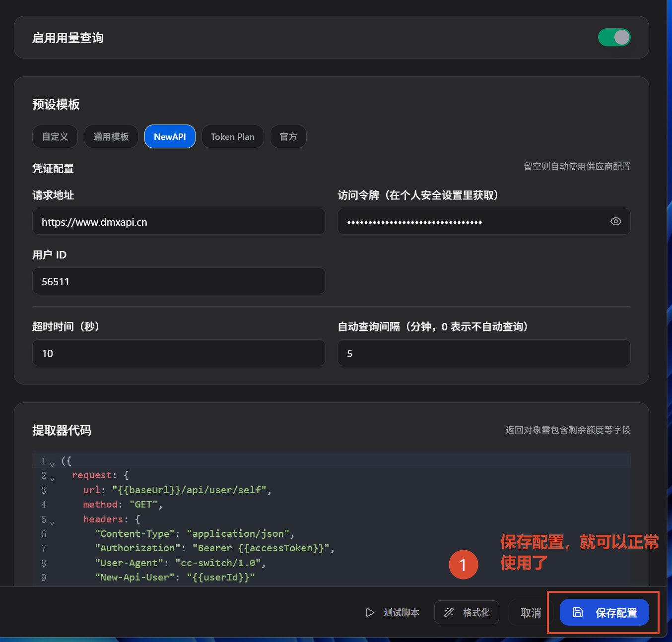Screen dimensions: 672x642
Task: Select the 官方 preset template
Action: pyautogui.click(x=288, y=136)
